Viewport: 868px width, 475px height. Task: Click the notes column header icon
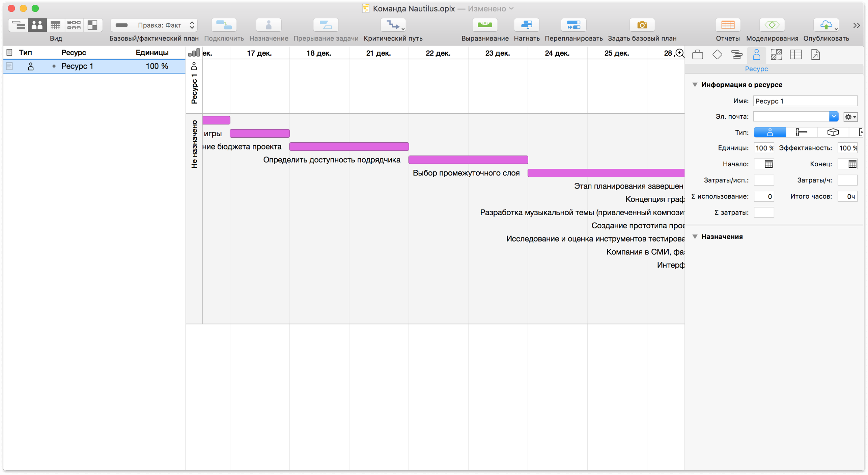click(9, 52)
